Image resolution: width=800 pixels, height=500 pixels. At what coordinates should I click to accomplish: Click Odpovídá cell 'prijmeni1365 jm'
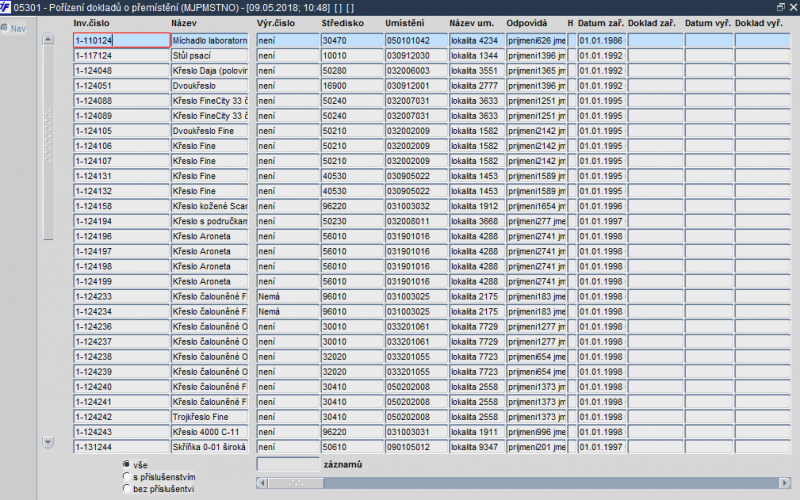[536, 70]
